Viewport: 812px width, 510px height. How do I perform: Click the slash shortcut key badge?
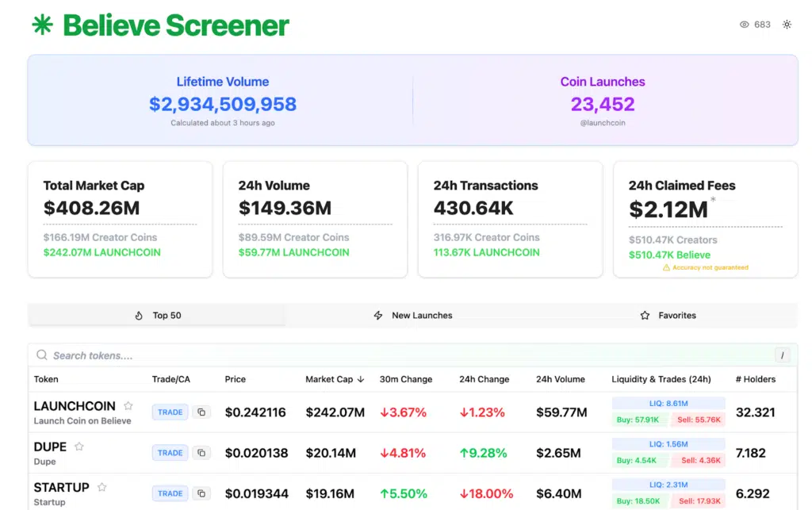coord(782,355)
